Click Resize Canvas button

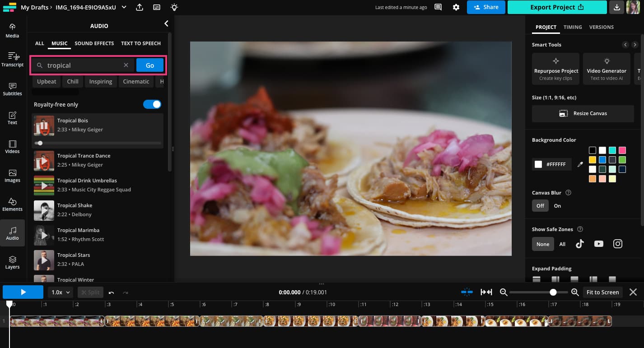point(583,113)
